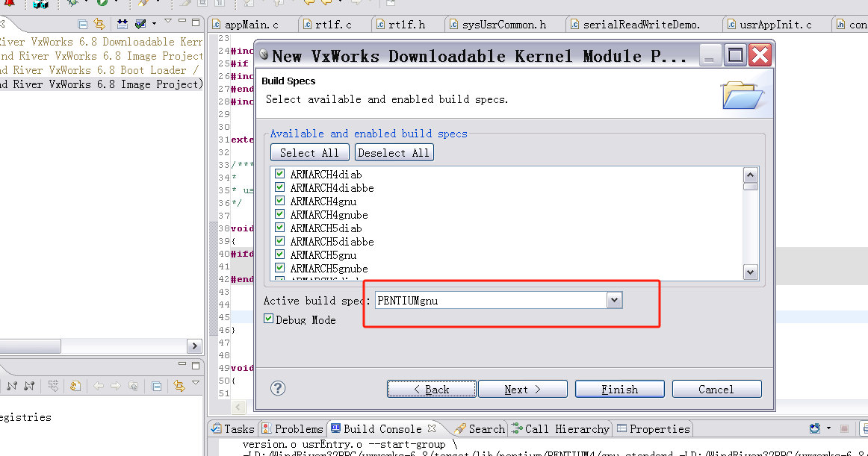Click Finish to create the module project
The height and width of the screenshot is (456, 868).
pos(619,389)
